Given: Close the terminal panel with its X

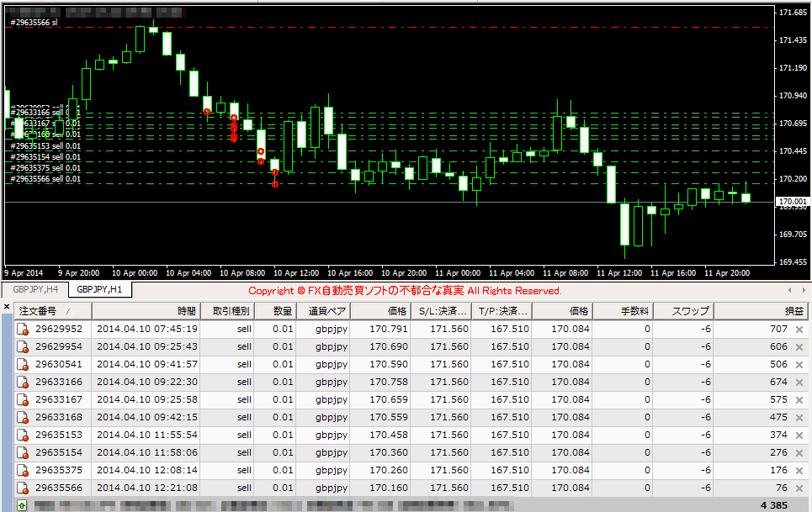Looking at the screenshot, I should pyautogui.click(x=7, y=307).
